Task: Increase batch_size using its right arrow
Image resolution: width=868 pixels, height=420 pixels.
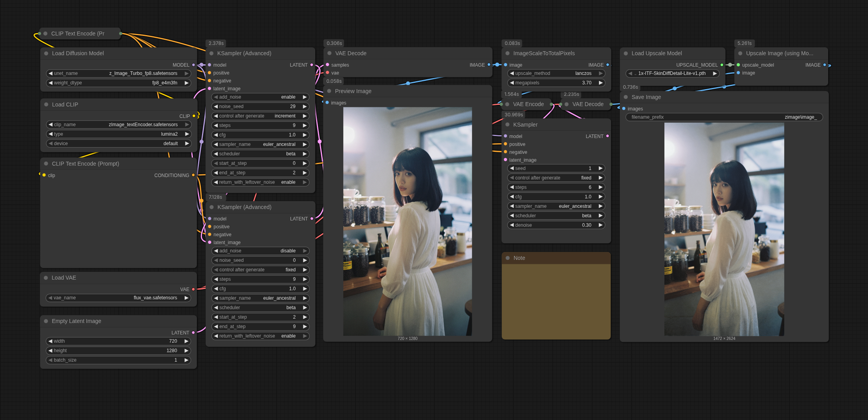Action: click(186, 360)
